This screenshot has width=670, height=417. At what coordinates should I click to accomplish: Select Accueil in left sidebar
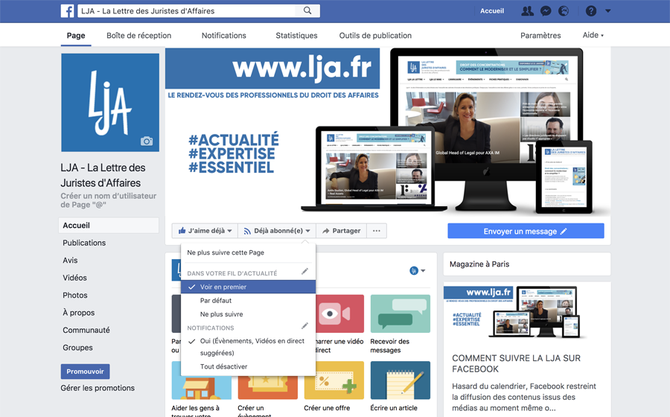pos(109,225)
